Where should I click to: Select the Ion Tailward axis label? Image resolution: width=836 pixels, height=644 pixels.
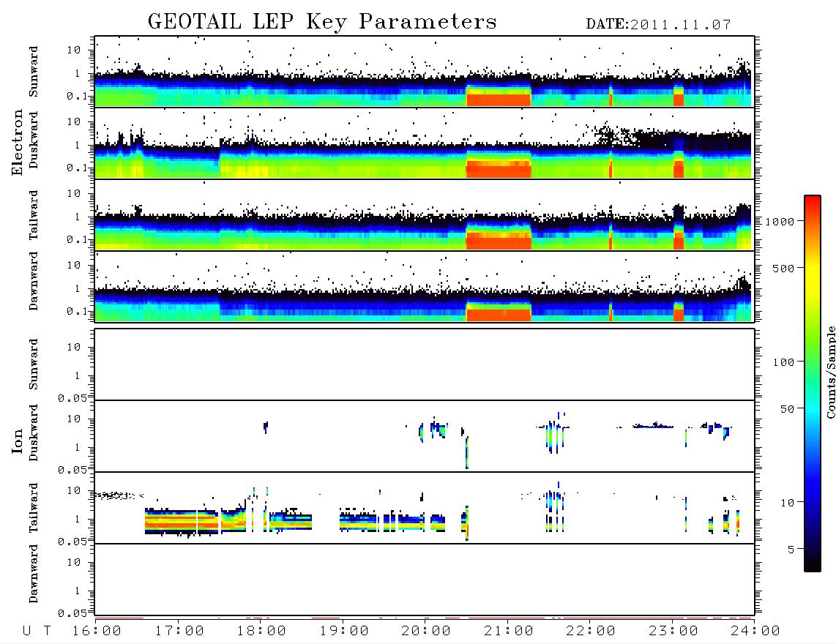coord(34,508)
